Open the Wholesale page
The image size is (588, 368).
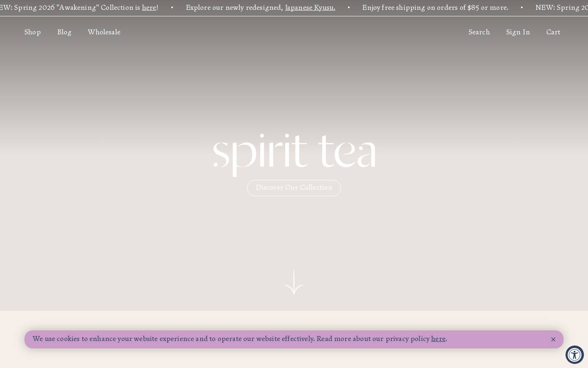[104, 32]
